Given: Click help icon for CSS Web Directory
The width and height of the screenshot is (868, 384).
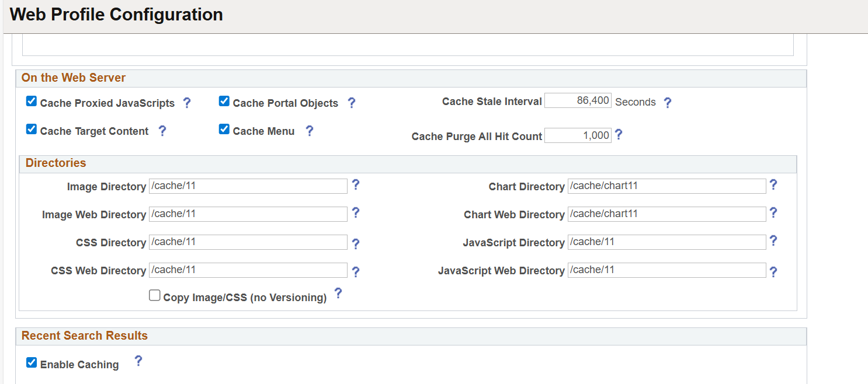Looking at the screenshot, I should click(x=355, y=271).
